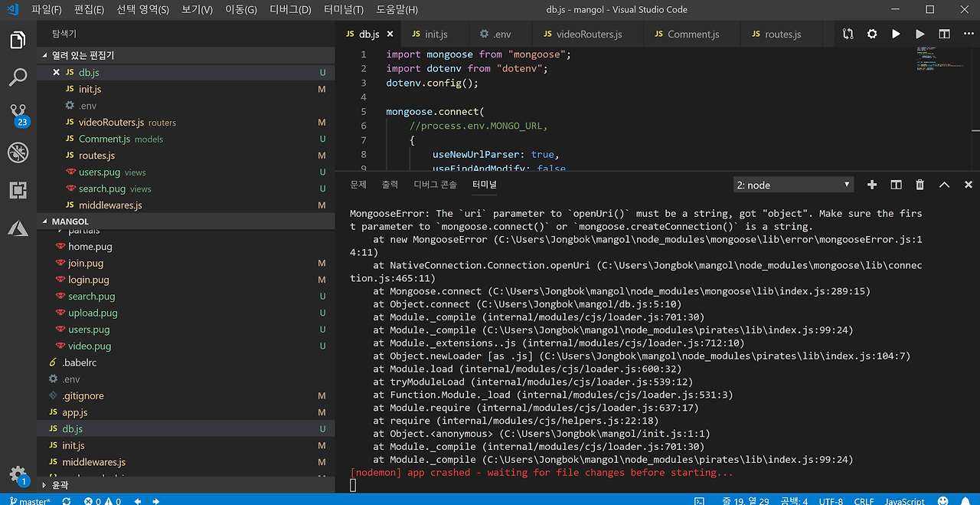Switch to the videoRouters.js editor tab
This screenshot has width=980, height=505.
point(582,34)
